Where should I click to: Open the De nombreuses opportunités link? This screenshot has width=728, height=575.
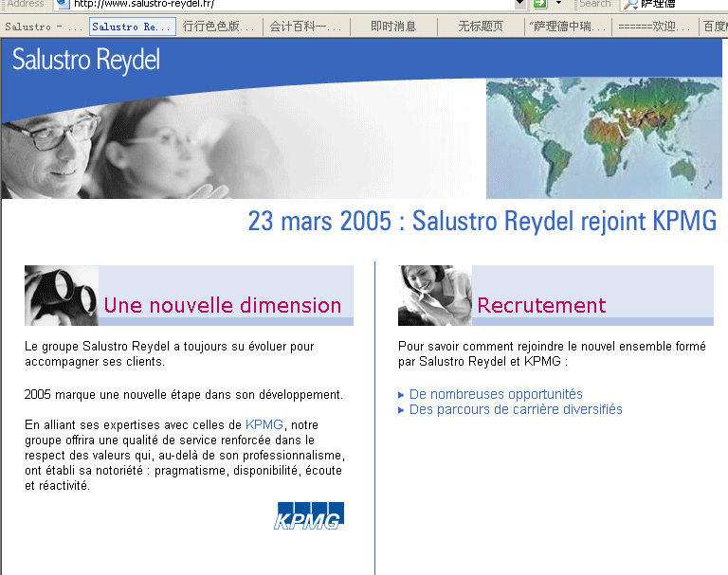[496, 394]
